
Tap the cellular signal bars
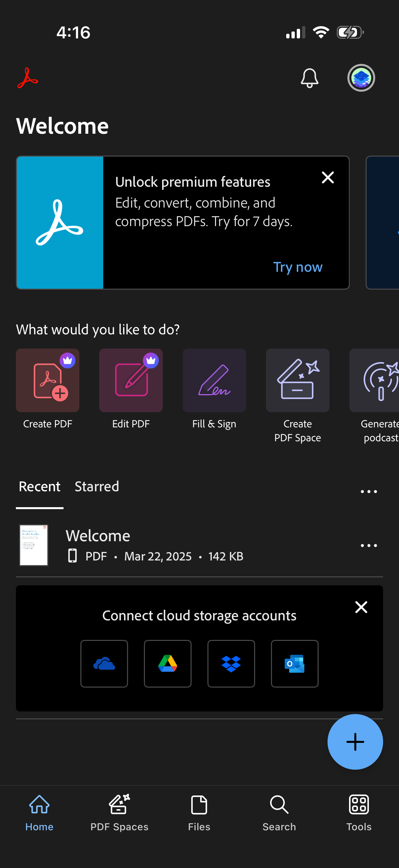pos(295,32)
